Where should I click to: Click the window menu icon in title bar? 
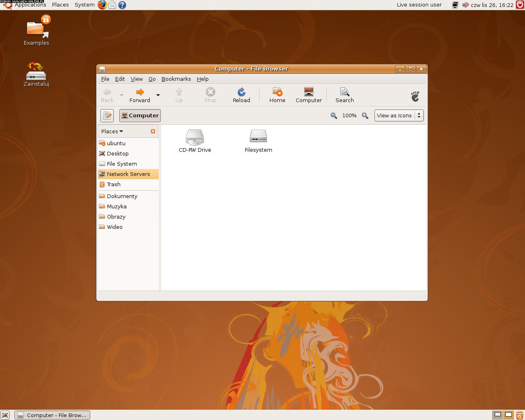pos(102,69)
